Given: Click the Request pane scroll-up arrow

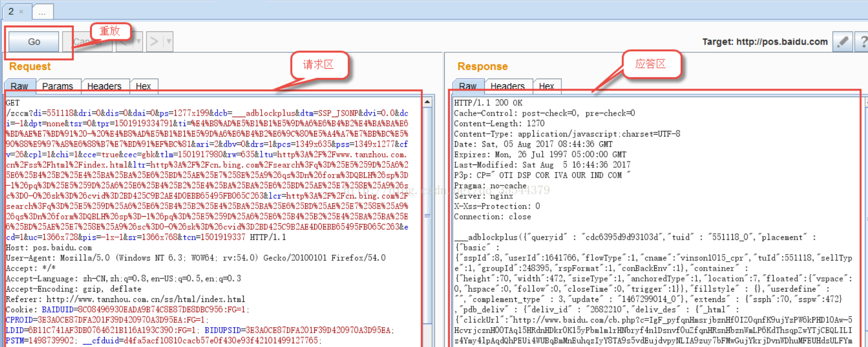Looking at the screenshot, I should tap(428, 102).
